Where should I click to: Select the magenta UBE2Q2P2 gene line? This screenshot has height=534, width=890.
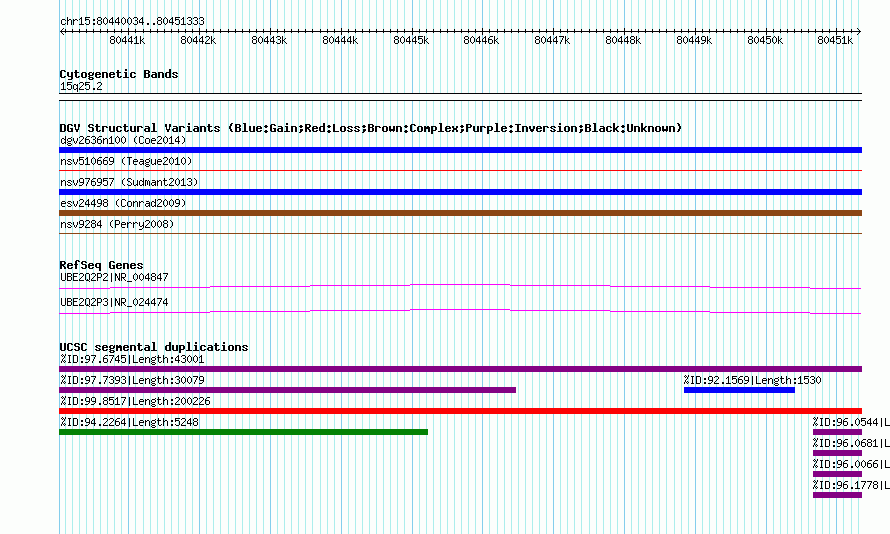click(460, 287)
